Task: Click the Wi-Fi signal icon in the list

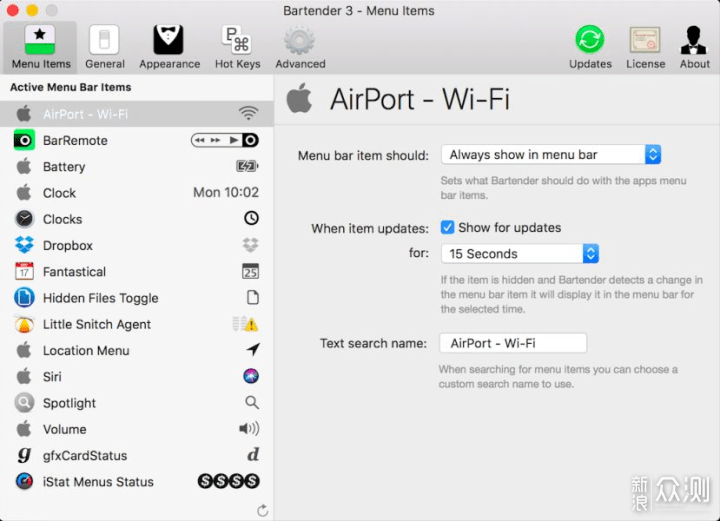Action: (248, 113)
